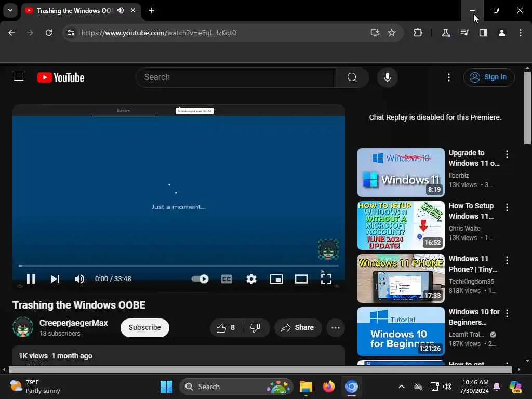The width and height of the screenshot is (532, 399).
Task: Open video player settings gear
Action: pyautogui.click(x=251, y=279)
